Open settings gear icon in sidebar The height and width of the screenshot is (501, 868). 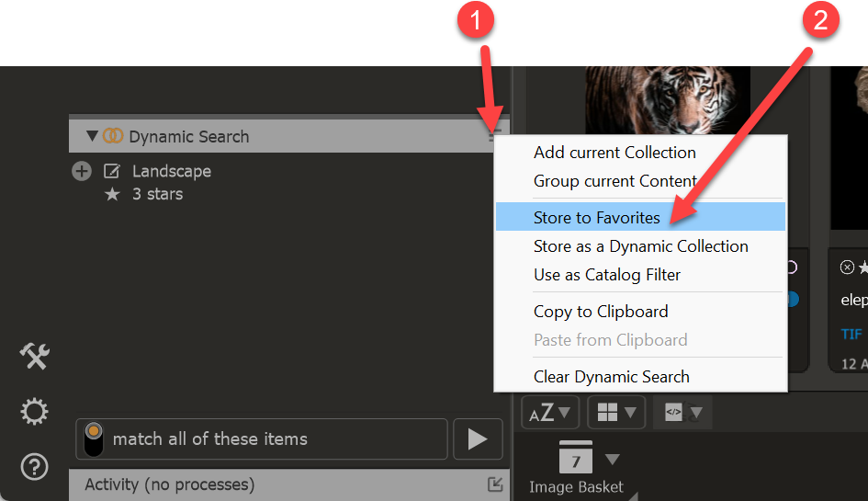pyautogui.click(x=34, y=412)
